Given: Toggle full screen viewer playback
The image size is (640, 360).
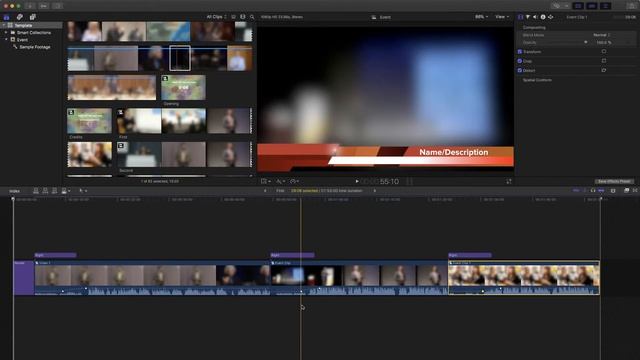Looking at the screenshot, I should click(x=509, y=181).
